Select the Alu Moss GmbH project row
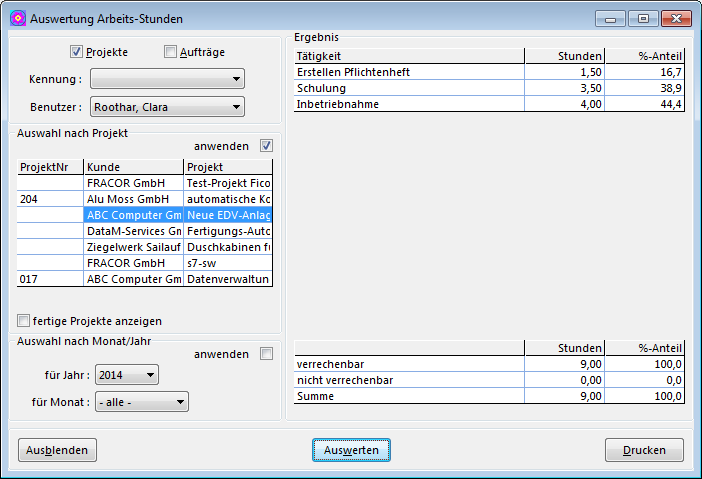The image size is (702, 479). coord(133,200)
